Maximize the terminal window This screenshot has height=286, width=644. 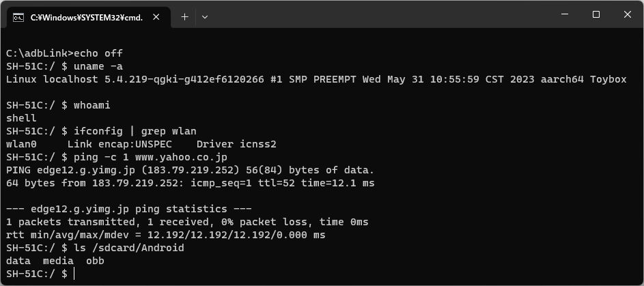(596, 14)
